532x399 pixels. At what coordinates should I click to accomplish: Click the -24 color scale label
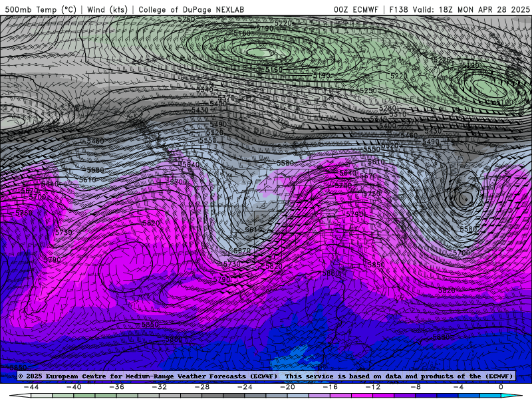coord(245,387)
